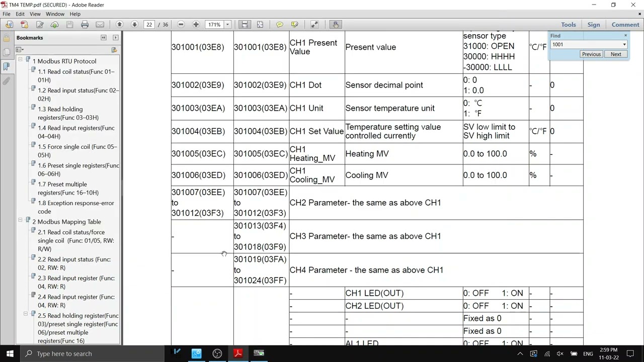The height and width of the screenshot is (362, 644).
Task: Switch to read mode with the expand icon
Action: click(314, 24)
